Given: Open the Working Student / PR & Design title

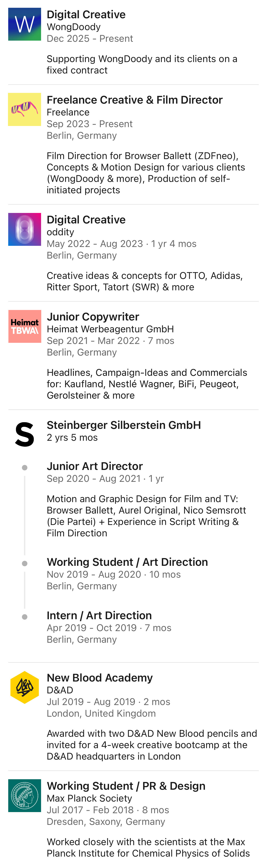Looking at the screenshot, I should click(x=126, y=786).
